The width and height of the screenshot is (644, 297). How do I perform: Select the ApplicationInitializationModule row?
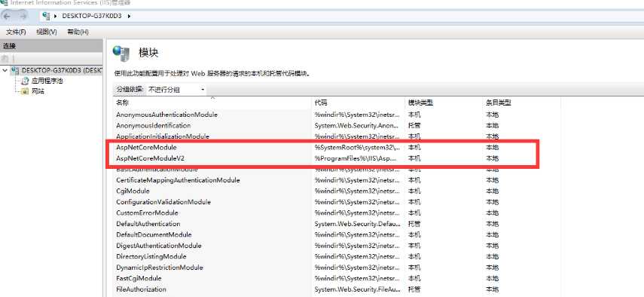(x=337, y=136)
